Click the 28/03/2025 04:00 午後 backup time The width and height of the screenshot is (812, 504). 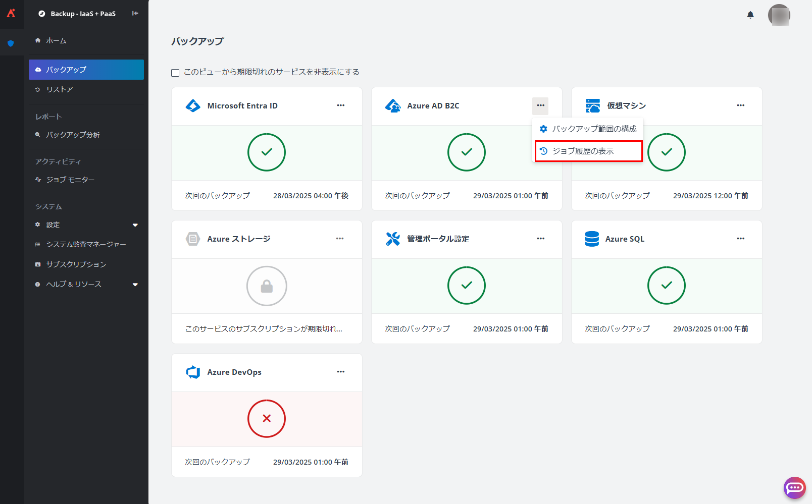point(311,196)
